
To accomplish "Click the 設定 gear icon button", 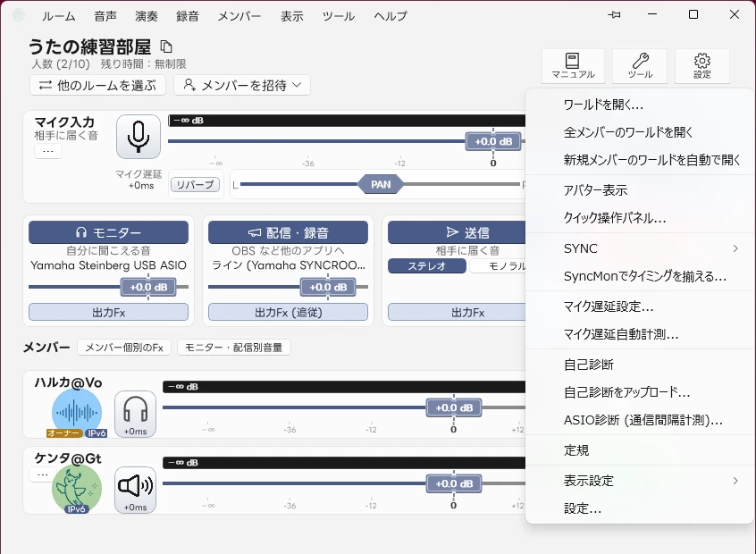I will 702,66.
